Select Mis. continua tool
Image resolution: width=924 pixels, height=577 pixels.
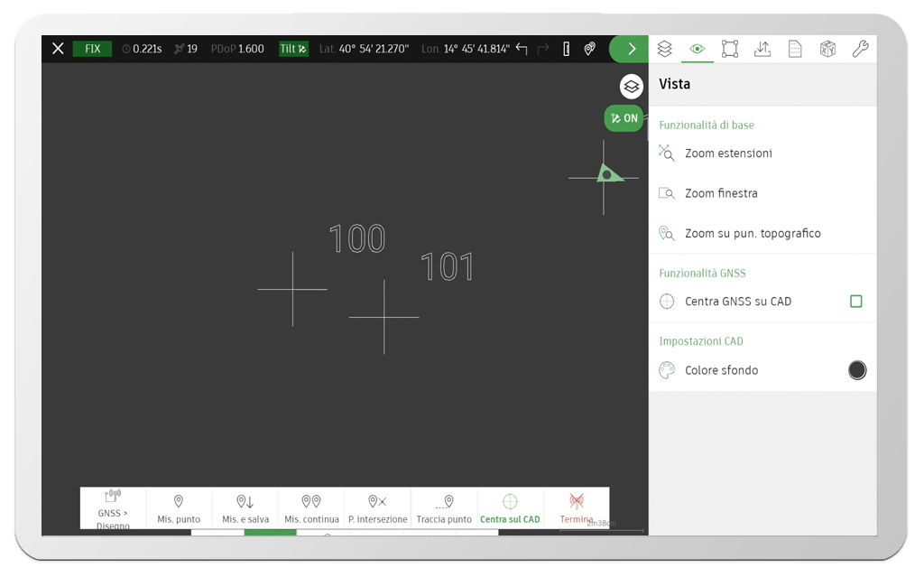point(311,508)
